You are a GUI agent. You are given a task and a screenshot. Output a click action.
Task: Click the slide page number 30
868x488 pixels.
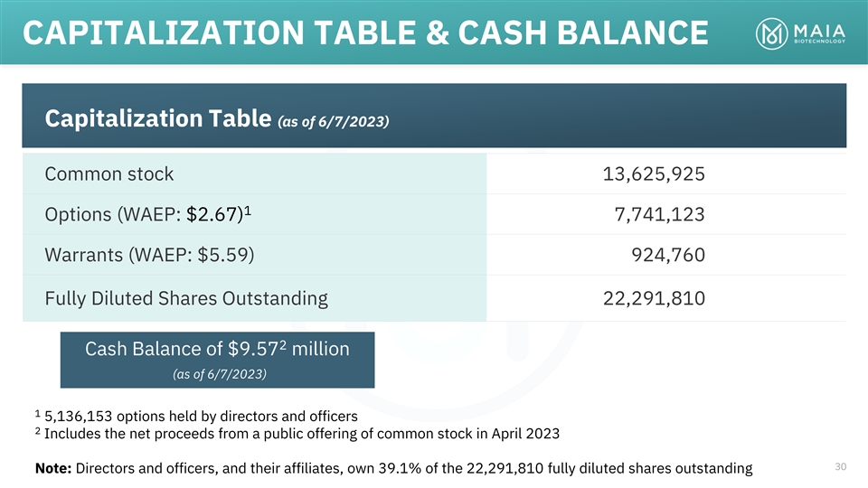pos(840,465)
